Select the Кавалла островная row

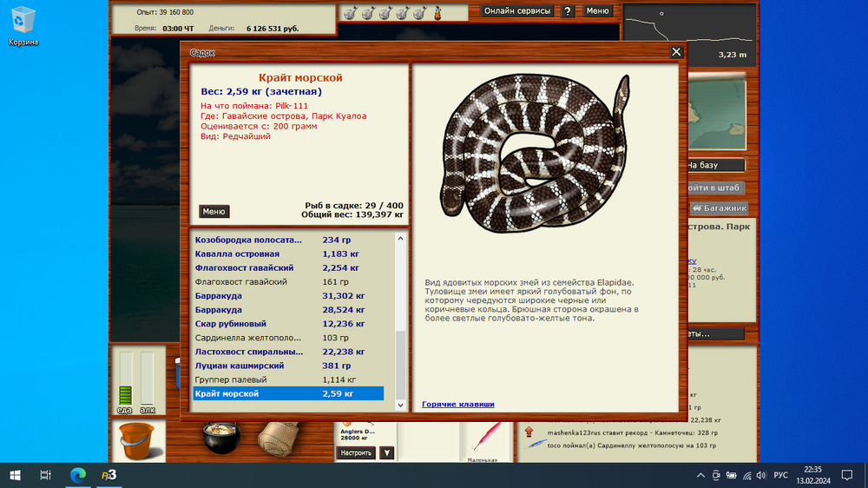point(288,254)
